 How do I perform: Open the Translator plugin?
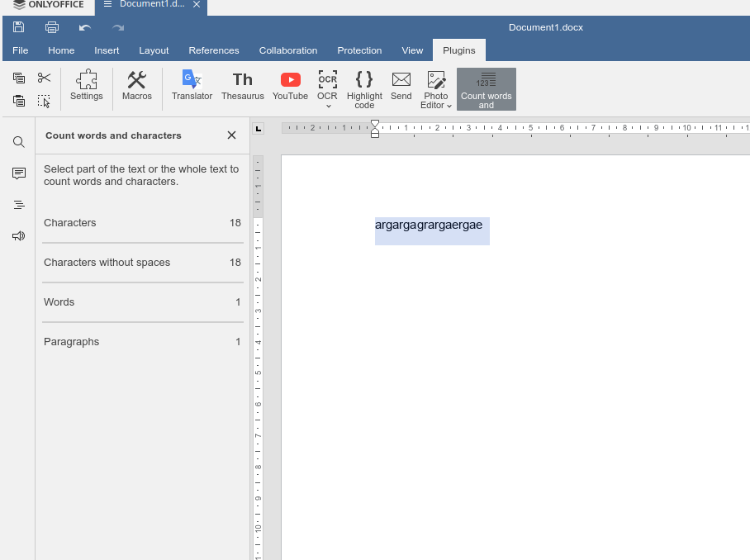pos(192,87)
